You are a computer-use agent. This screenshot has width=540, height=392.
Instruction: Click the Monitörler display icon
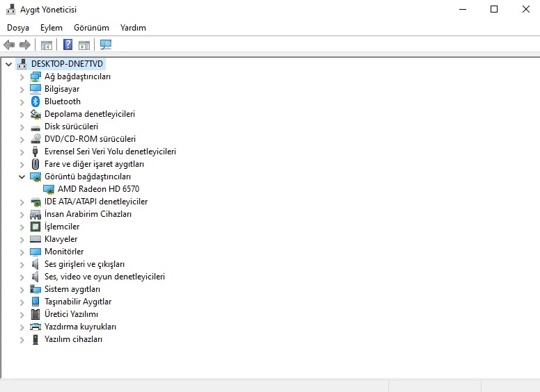(35, 252)
